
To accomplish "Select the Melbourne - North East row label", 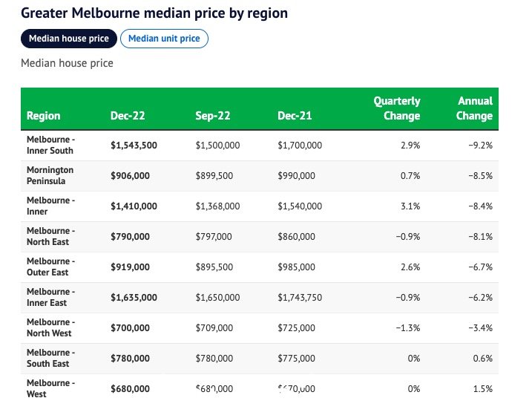I will 51,236.
